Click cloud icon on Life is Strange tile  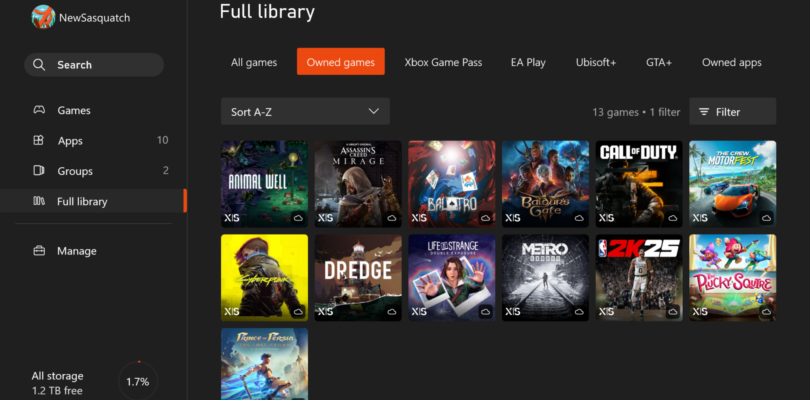[485, 312]
